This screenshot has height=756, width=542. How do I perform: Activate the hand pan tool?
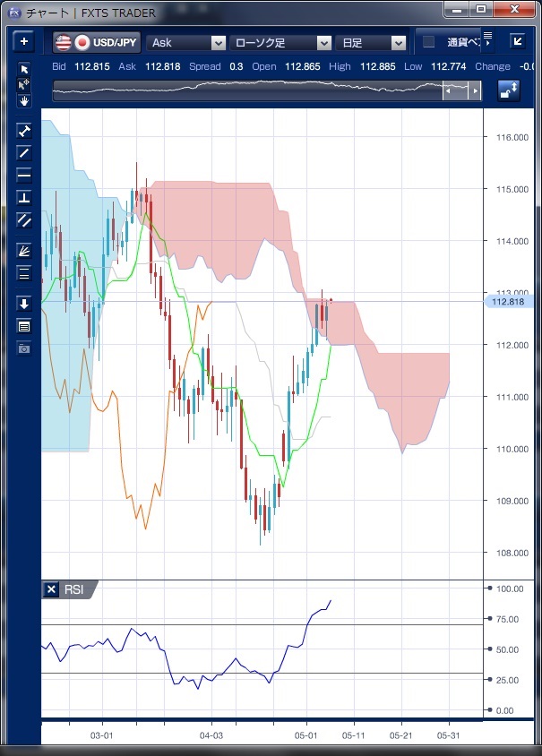click(24, 100)
